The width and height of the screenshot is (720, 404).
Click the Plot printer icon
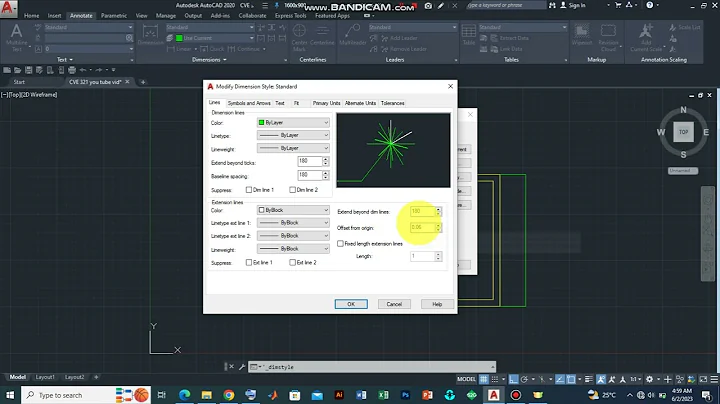click(x=72, y=70)
